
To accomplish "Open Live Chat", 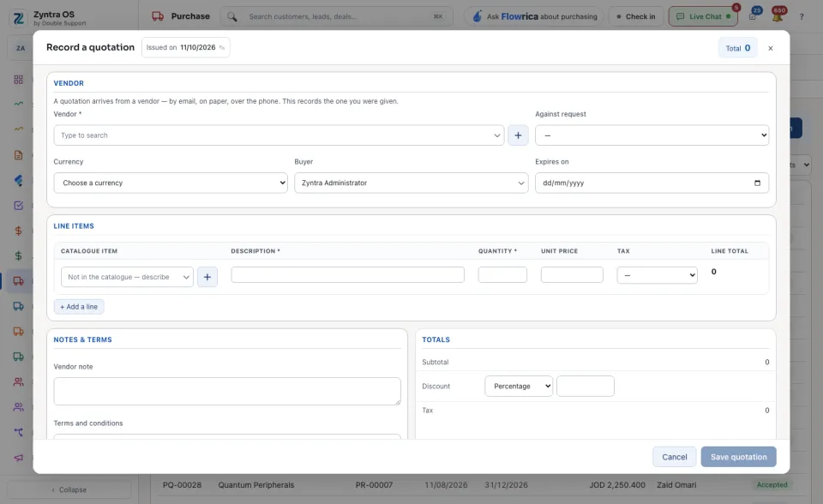I will 703,16.
